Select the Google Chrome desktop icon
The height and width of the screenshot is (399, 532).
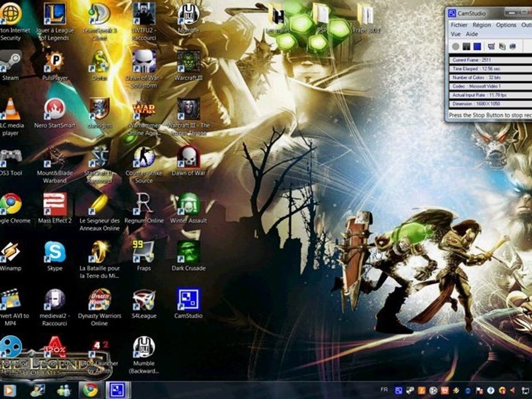[x=12, y=209]
